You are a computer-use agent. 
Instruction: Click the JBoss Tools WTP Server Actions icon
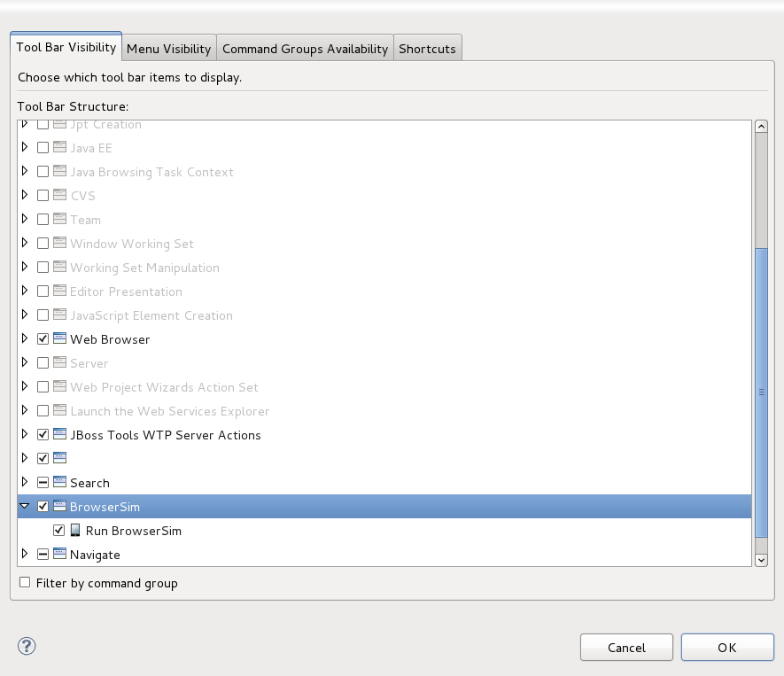pos(58,435)
